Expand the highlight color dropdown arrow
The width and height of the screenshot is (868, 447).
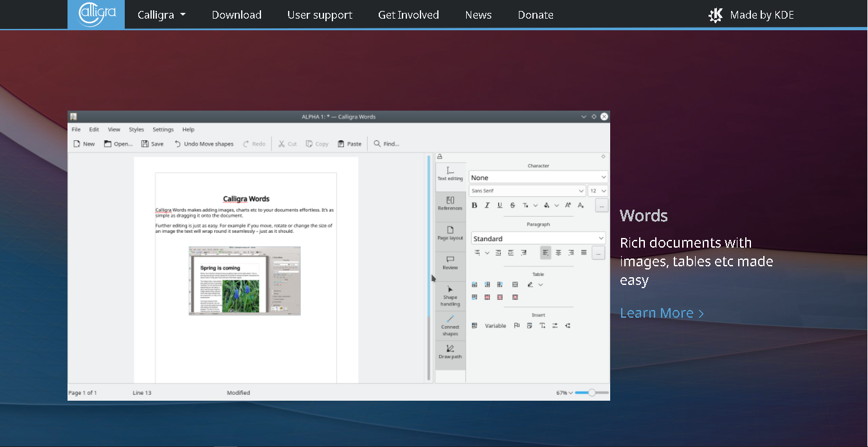click(557, 205)
